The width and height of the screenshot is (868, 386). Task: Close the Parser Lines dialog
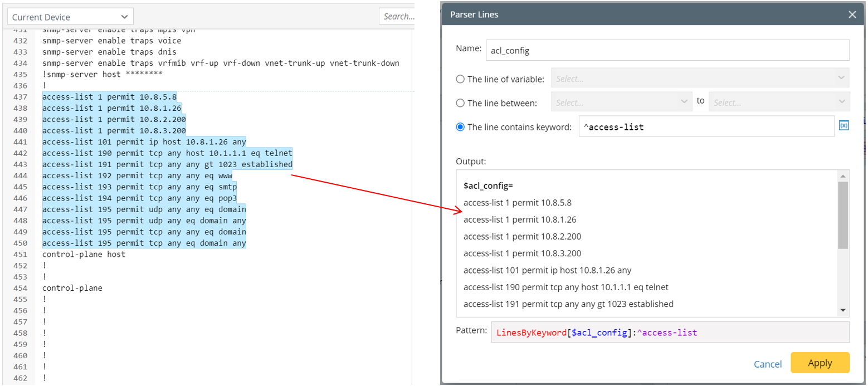click(x=852, y=14)
